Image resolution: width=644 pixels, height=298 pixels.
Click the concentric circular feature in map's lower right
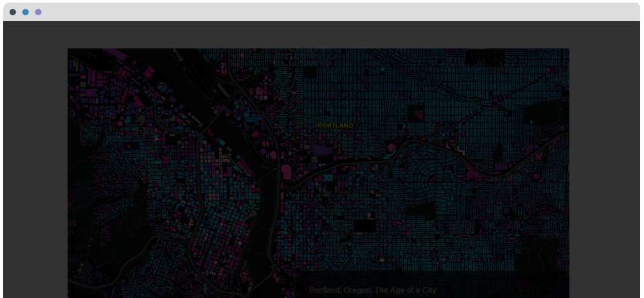(539, 250)
